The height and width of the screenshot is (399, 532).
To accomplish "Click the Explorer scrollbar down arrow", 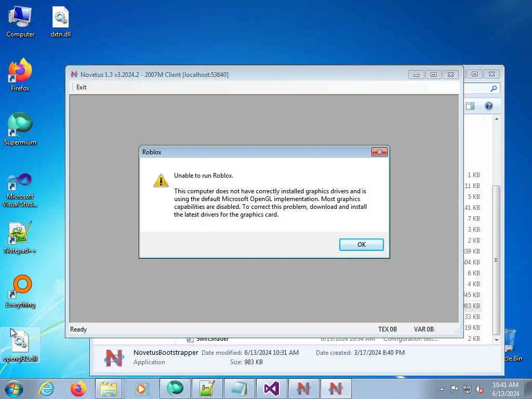I will click(x=496, y=340).
